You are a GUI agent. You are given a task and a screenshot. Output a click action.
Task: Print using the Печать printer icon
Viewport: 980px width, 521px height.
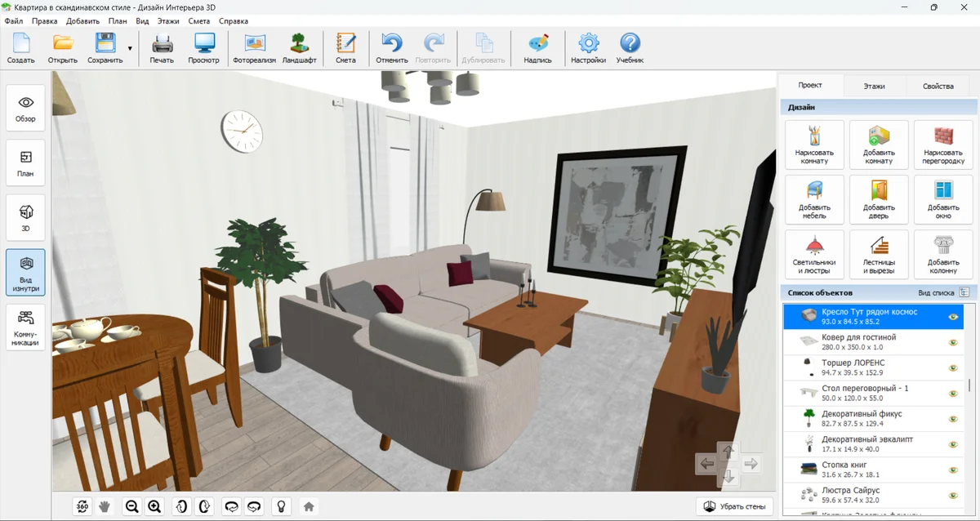(x=162, y=48)
